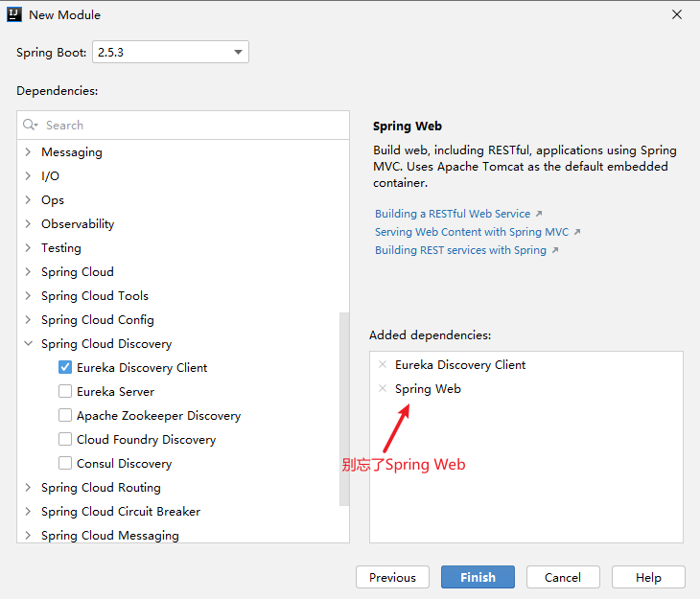Select Consul Discovery label text
This screenshot has height=599, width=700.
click(x=124, y=463)
